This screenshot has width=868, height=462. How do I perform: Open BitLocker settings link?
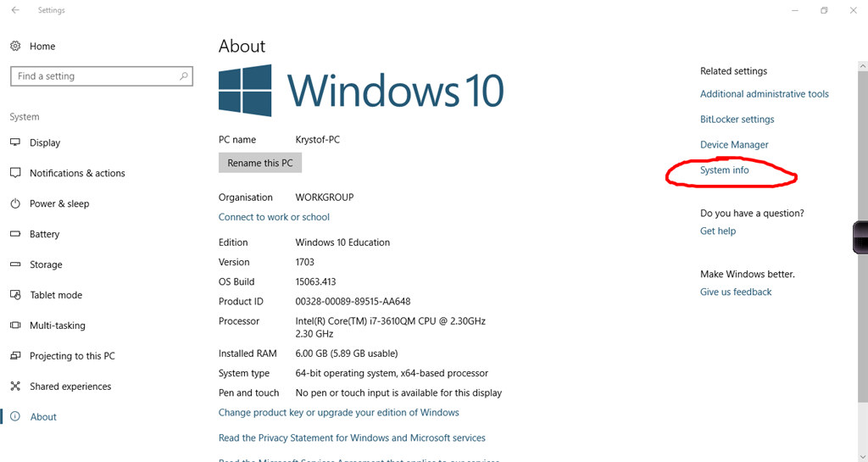(737, 119)
